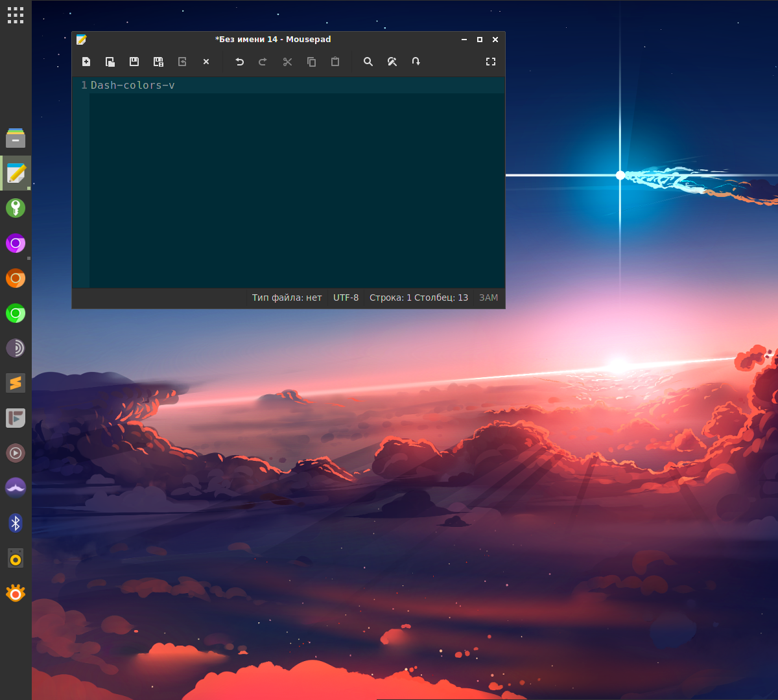The width and height of the screenshot is (778, 700).
Task: Click the redo arrow icon
Action: click(263, 62)
